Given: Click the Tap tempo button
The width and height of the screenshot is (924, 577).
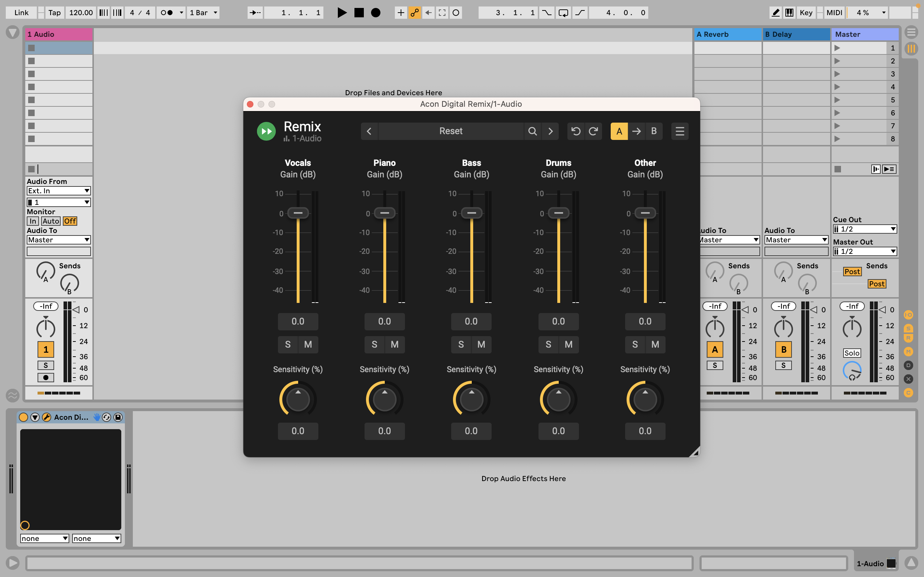Looking at the screenshot, I should 54,13.
